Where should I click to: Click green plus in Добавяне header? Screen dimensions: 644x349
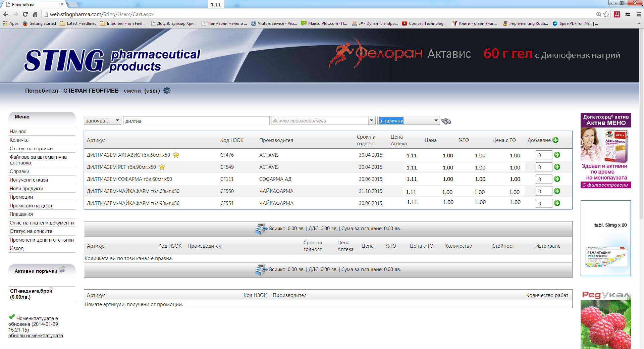pyautogui.click(x=555, y=140)
